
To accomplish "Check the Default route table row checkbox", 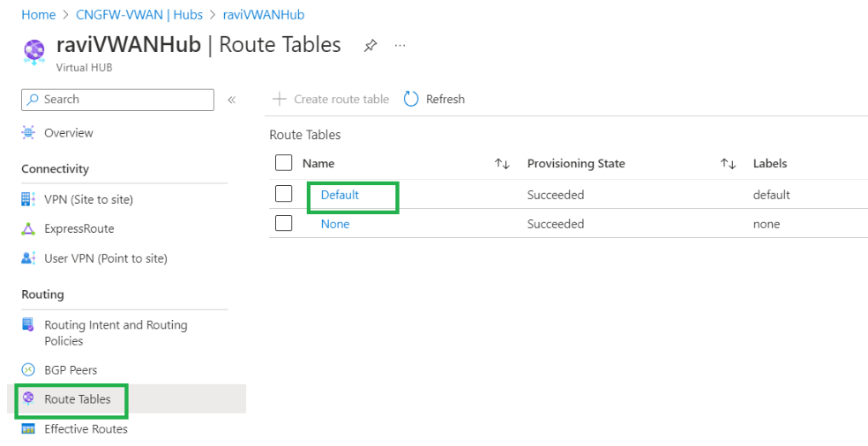I will [x=284, y=194].
